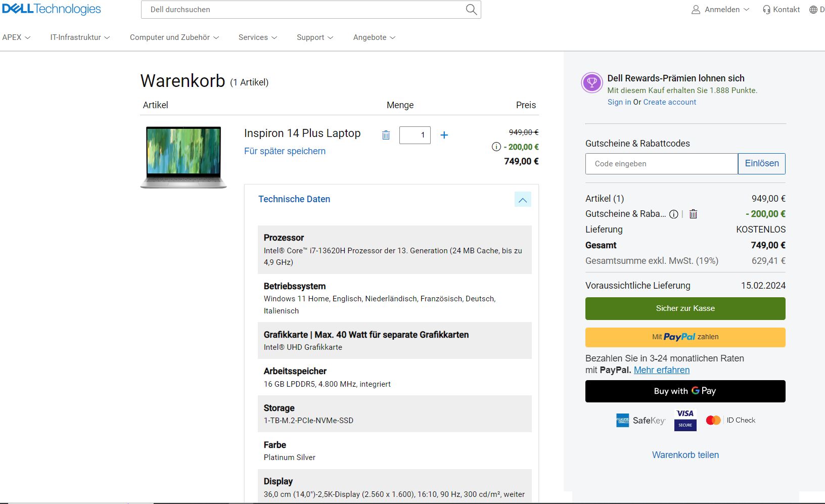Click the struck-through 949,00 € original price

pos(524,132)
